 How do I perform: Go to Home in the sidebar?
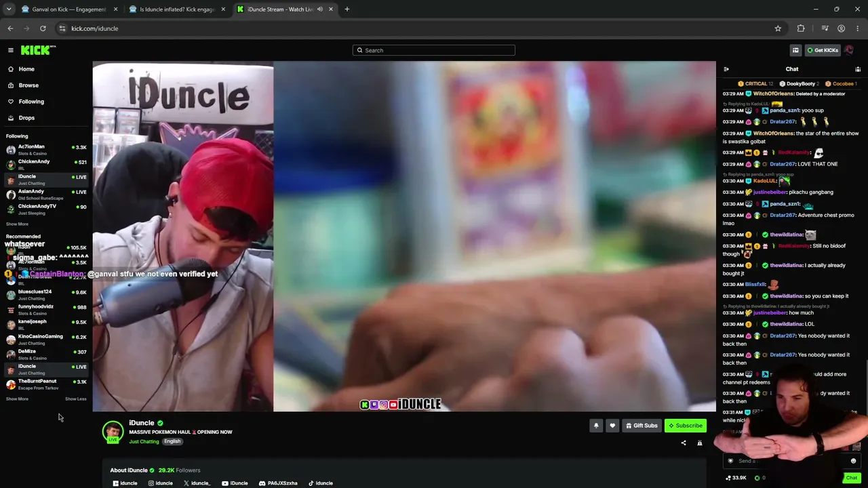coord(26,69)
